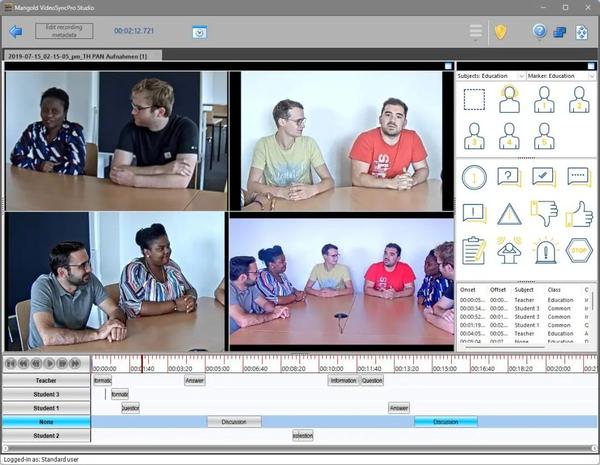This screenshot has height=465, width=600.
Task: Select the clipboard notes marker icon
Action: point(474,250)
